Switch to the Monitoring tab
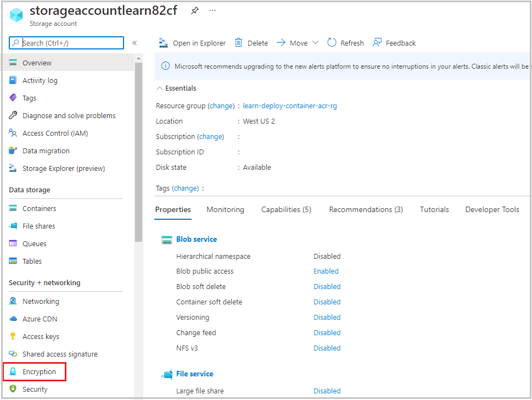Image resolution: width=532 pixels, height=400 pixels. coord(225,209)
